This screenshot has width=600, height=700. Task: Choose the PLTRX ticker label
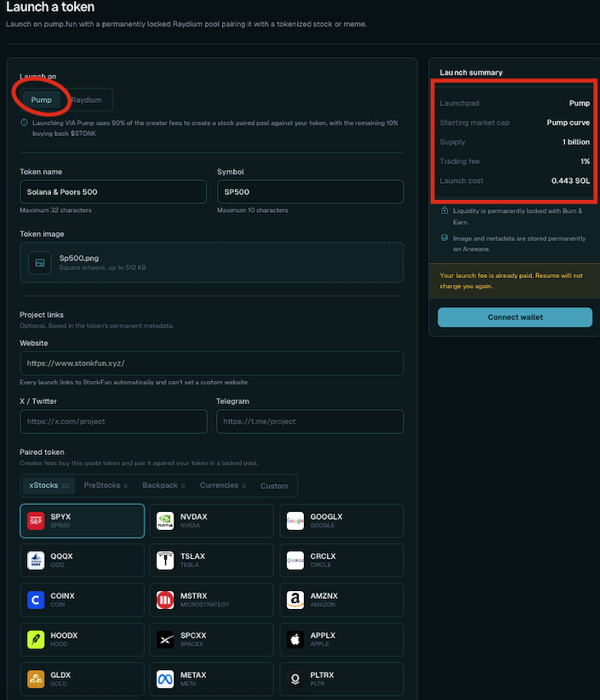point(322,675)
